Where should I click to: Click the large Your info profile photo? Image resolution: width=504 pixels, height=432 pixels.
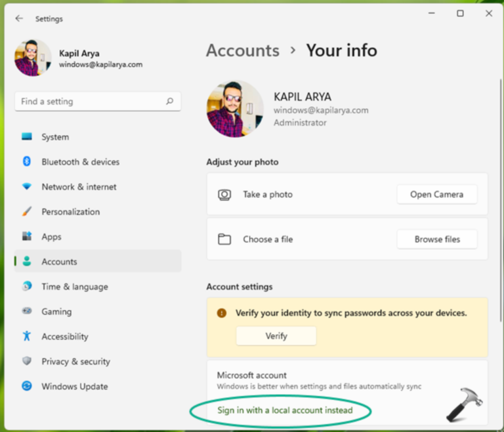pos(236,109)
